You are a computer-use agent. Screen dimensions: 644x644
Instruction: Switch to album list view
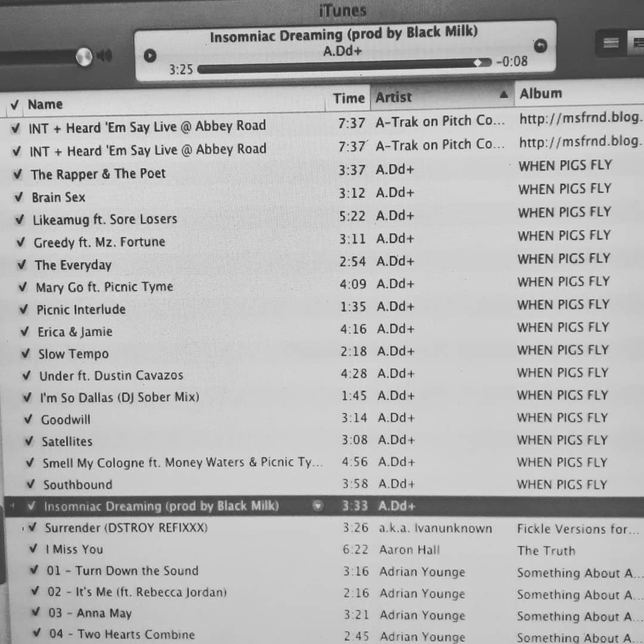click(x=638, y=44)
